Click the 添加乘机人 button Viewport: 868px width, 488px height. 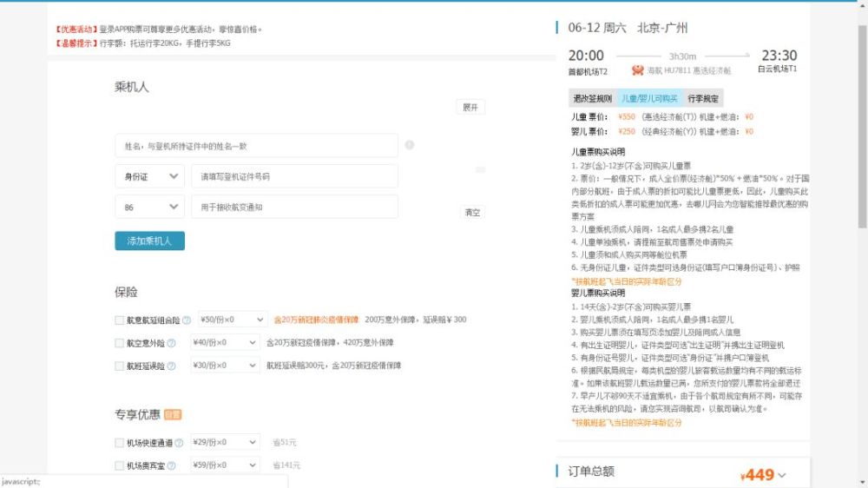tap(150, 241)
